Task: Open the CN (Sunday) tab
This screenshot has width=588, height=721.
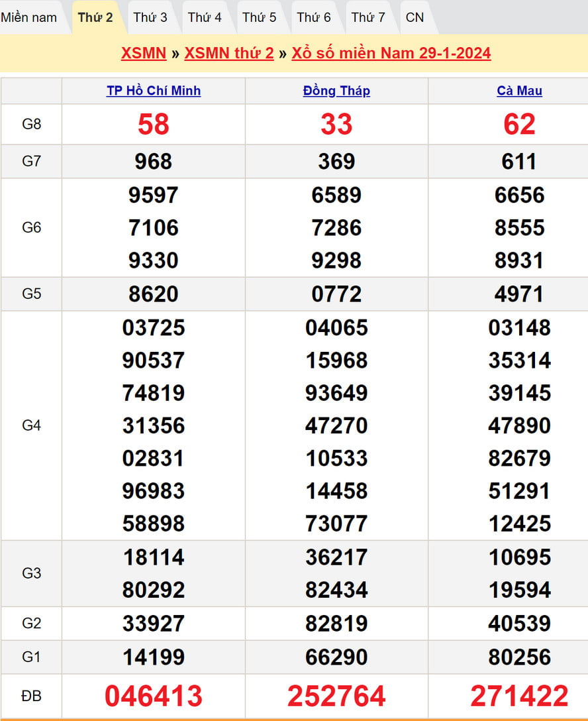Action: [x=415, y=17]
